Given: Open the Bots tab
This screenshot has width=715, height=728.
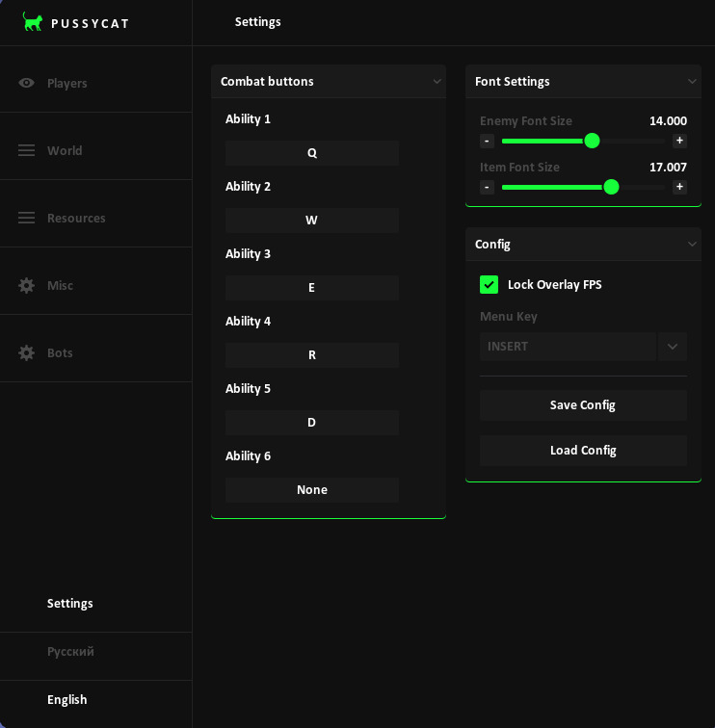Looking at the screenshot, I should [95, 352].
